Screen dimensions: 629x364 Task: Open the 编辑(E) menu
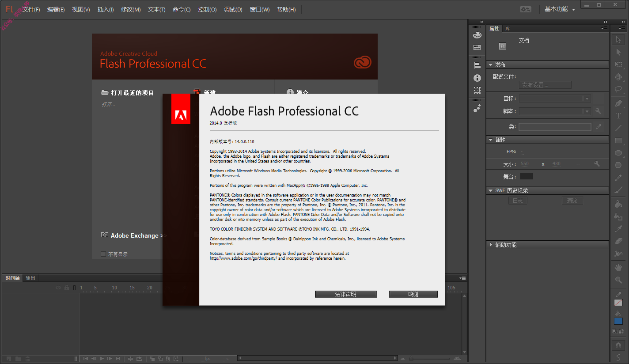[56, 10]
